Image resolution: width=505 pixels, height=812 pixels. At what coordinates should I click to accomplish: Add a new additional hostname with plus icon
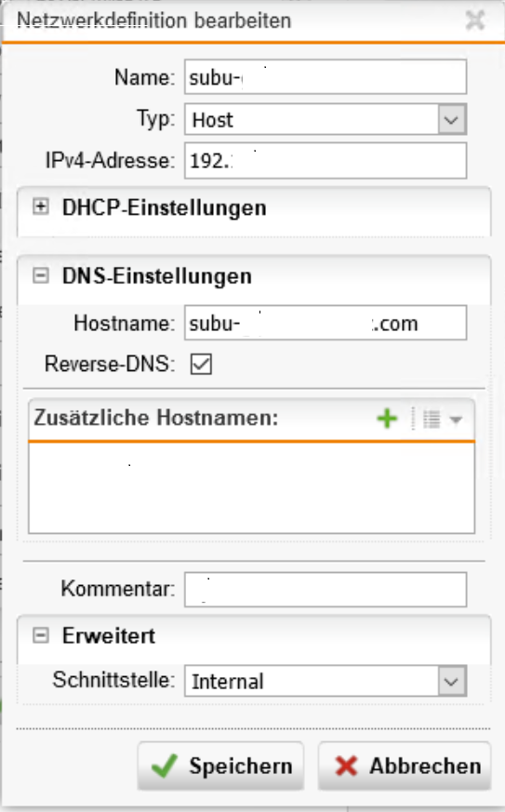point(387,419)
